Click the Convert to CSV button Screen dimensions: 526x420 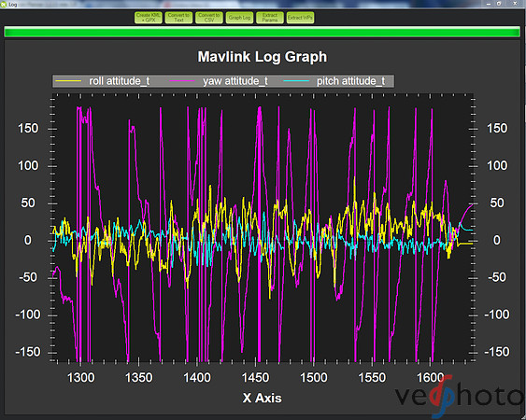209,18
